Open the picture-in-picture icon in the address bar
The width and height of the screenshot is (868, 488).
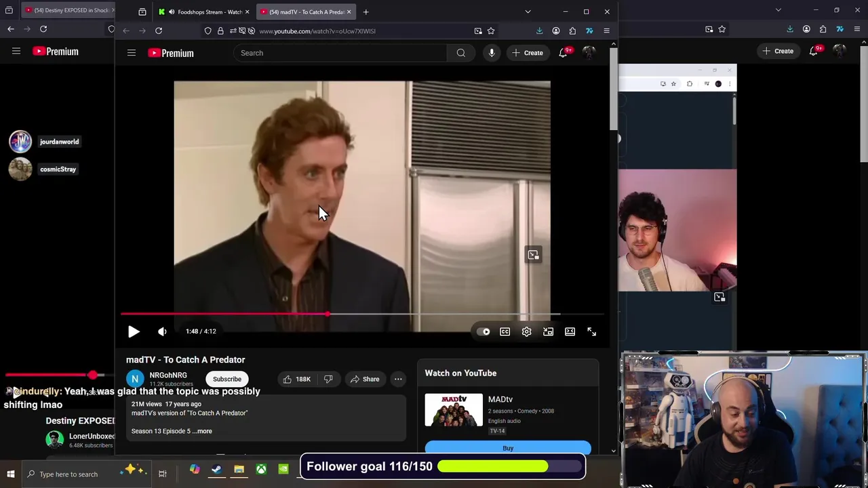coord(478,30)
